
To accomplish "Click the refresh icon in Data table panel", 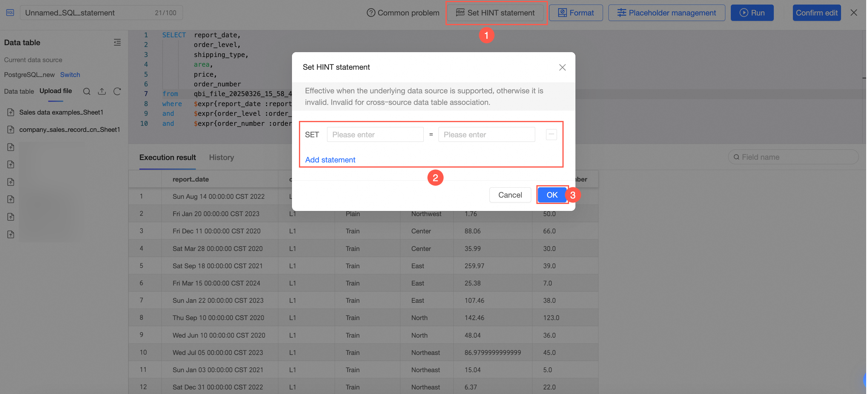I will pos(117,92).
